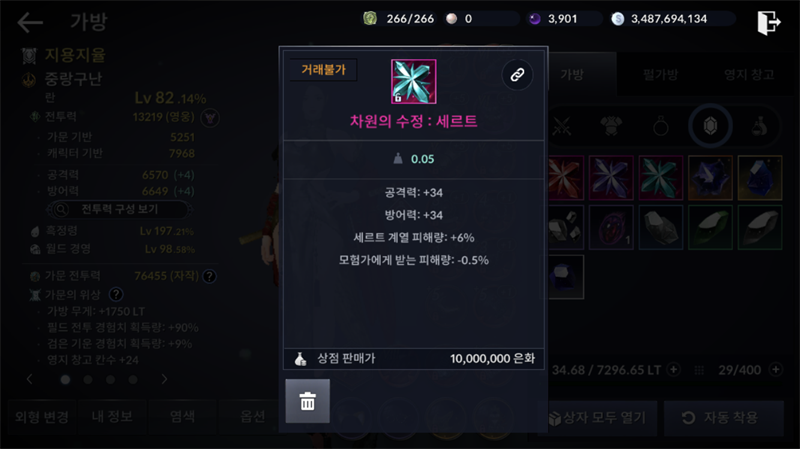Open help for 가문의 위상
Screen dimensions: 800x449
(116, 294)
